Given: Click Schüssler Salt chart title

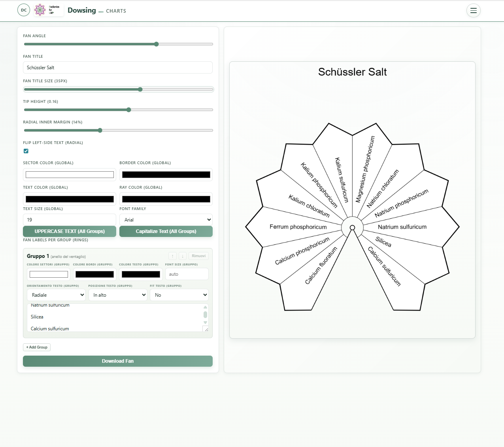Looking at the screenshot, I should point(353,72).
